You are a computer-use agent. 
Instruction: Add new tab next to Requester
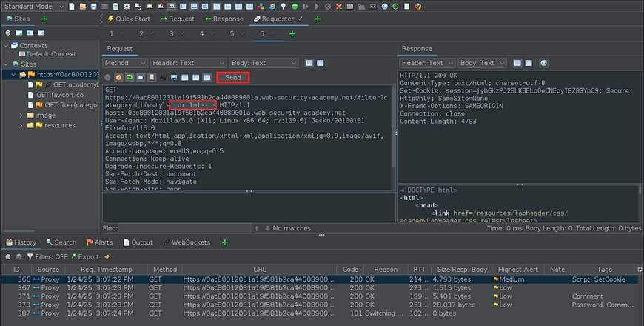tap(318, 19)
